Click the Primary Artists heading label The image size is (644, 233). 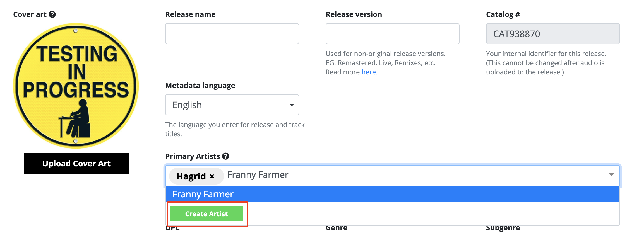(193, 156)
